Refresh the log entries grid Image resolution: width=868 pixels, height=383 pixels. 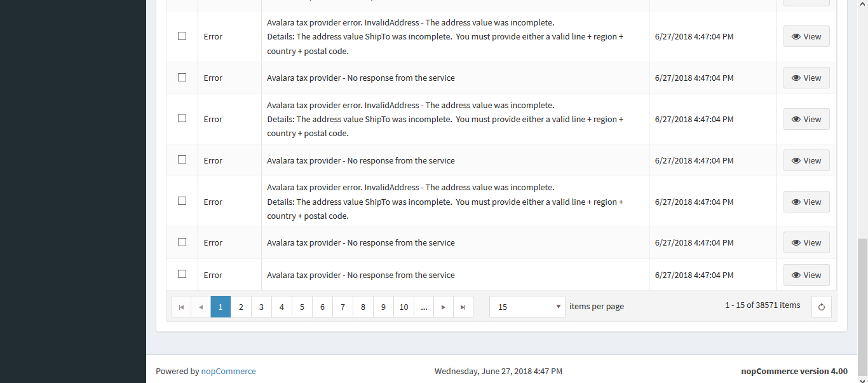click(x=821, y=306)
